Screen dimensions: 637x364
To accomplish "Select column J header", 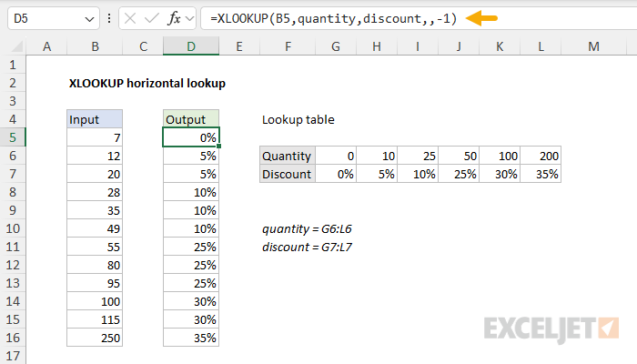I will tap(459, 46).
